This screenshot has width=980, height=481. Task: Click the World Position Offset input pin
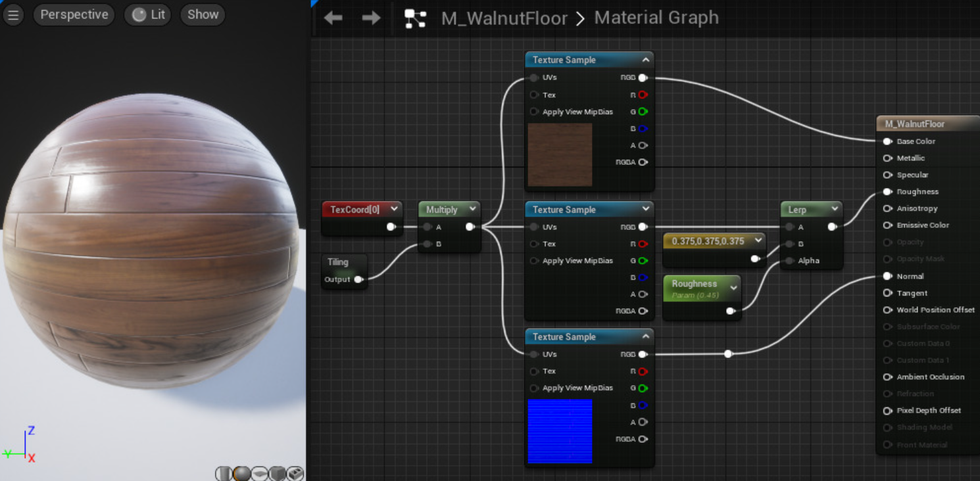887,310
